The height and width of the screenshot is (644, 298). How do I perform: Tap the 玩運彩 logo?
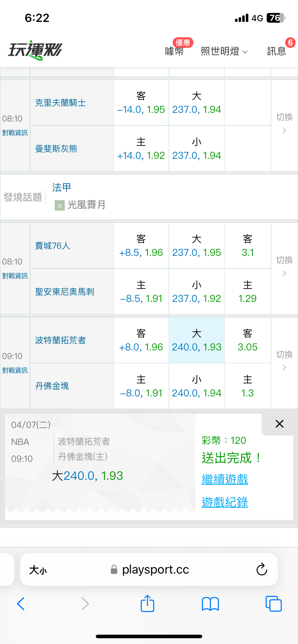(35, 50)
